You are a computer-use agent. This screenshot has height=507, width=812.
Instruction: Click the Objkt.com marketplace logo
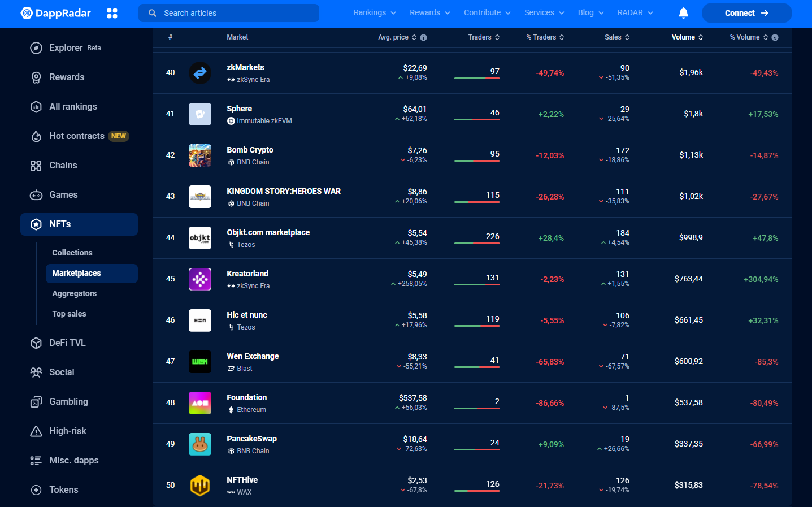[200, 238]
